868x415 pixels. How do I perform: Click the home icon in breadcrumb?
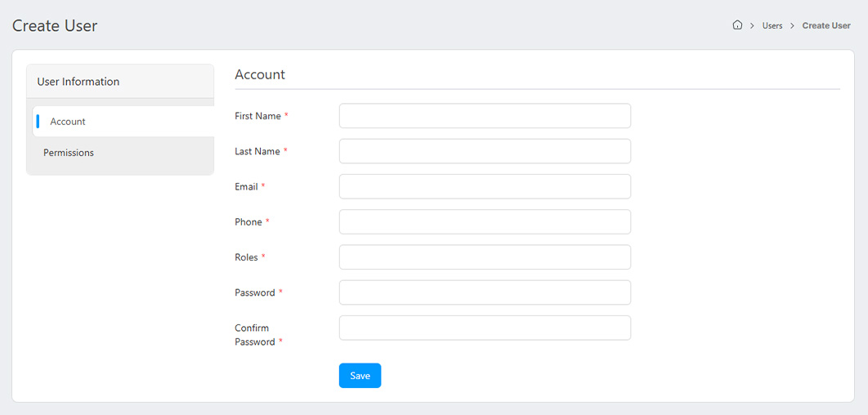pos(737,25)
